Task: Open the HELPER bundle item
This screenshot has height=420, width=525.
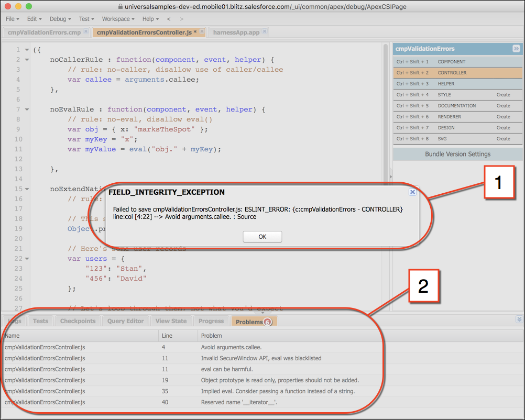Action: [x=458, y=84]
